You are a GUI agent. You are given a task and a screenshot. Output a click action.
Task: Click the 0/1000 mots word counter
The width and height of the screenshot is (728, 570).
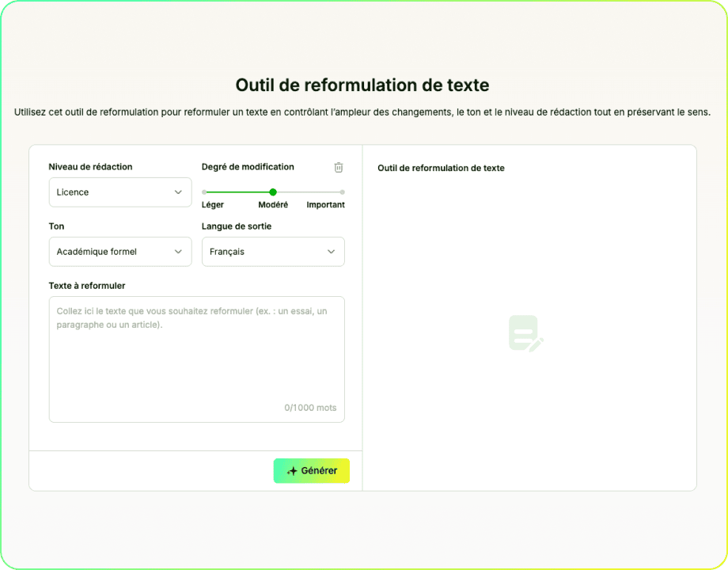tap(310, 408)
